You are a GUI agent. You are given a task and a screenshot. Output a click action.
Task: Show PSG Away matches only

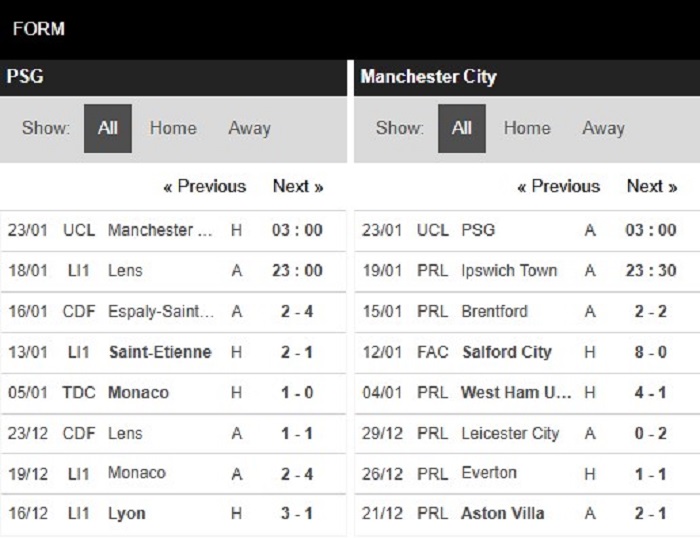click(249, 129)
